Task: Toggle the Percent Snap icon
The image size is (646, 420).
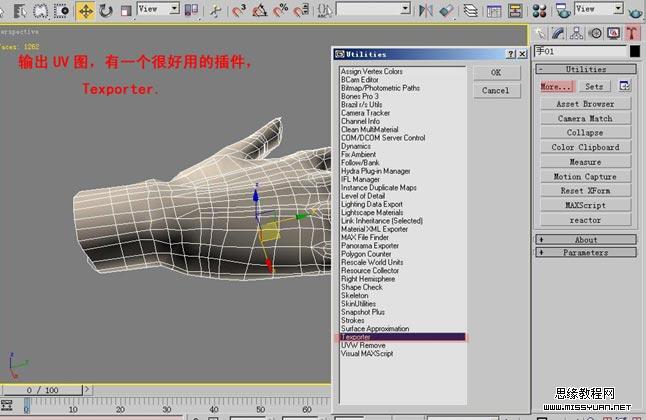Action: pos(281,10)
